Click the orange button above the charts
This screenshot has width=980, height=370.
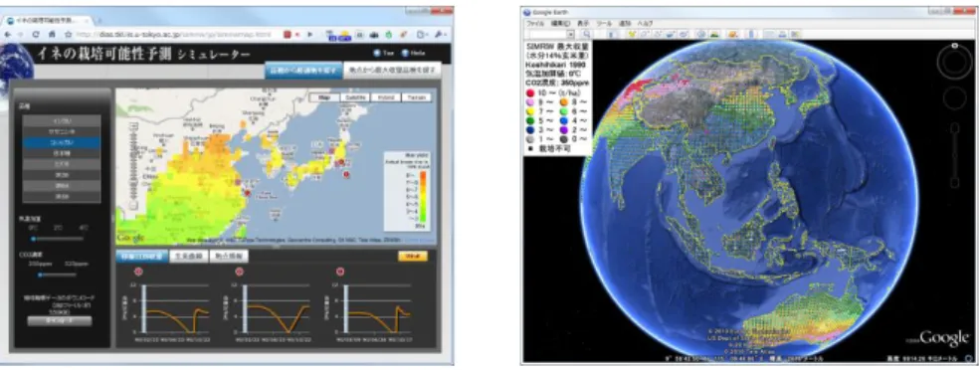[413, 256]
